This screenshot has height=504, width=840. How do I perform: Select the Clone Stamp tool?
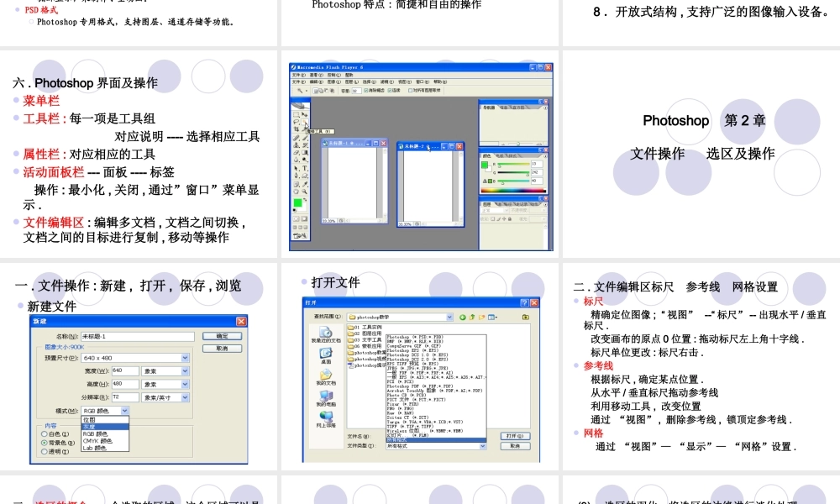(x=296, y=145)
